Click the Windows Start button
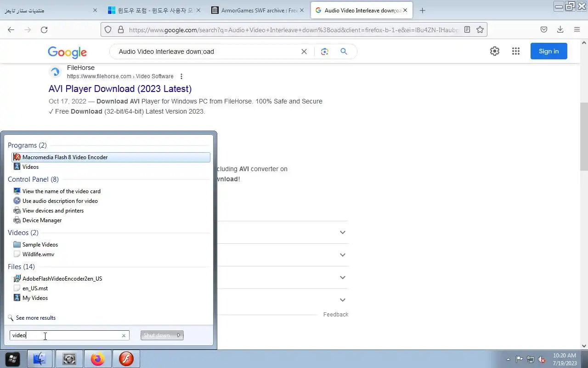588x368 pixels. click(12, 359)
